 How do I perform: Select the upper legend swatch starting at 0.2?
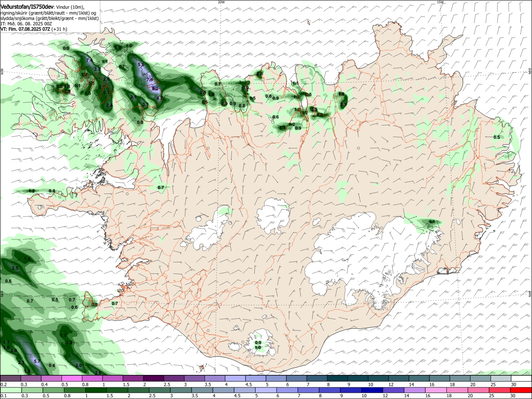pyautogui.click(x=10, y=378)
